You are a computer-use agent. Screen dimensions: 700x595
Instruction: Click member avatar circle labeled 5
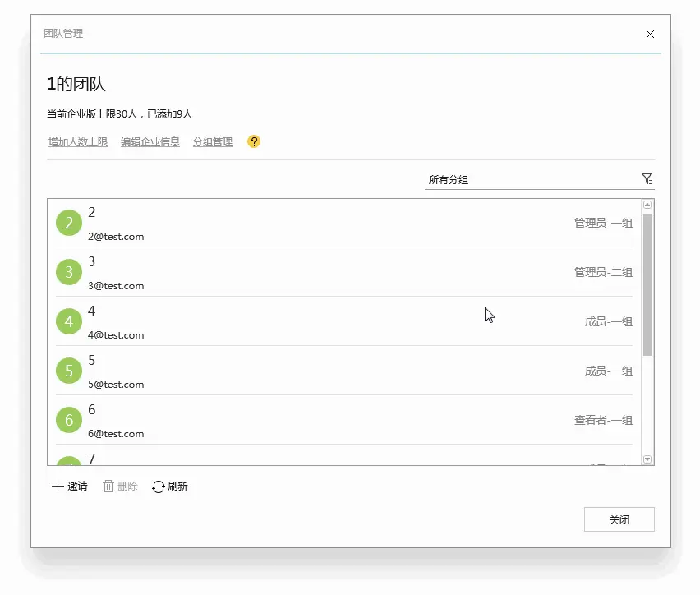68,371
